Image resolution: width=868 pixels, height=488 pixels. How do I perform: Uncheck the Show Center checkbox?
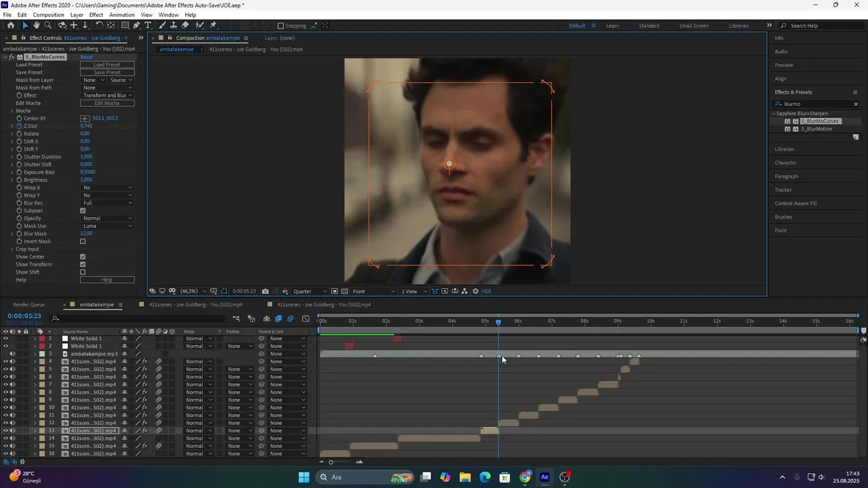pos(83,257)
